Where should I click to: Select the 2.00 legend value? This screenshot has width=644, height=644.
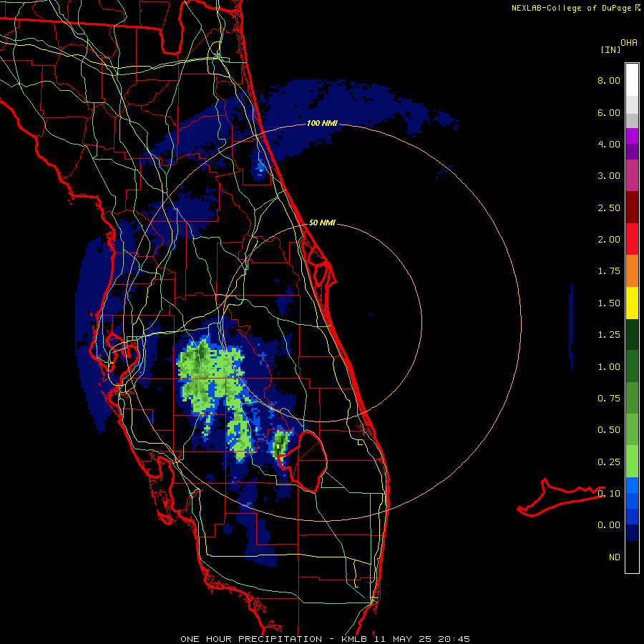click(609, 240)
